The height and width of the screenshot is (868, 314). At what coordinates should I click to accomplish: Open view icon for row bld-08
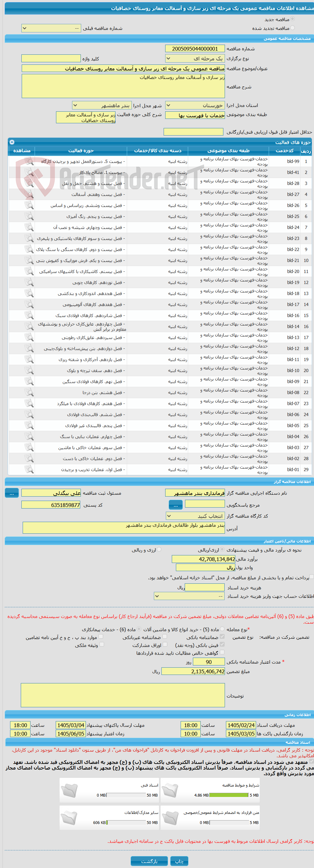click(x=29, y=392)
